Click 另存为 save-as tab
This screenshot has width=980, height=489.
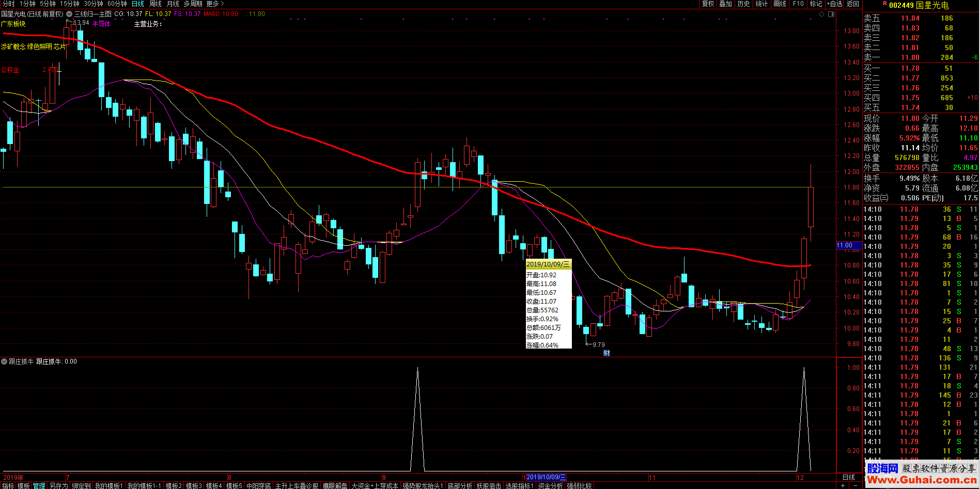[x=58, y=485]
